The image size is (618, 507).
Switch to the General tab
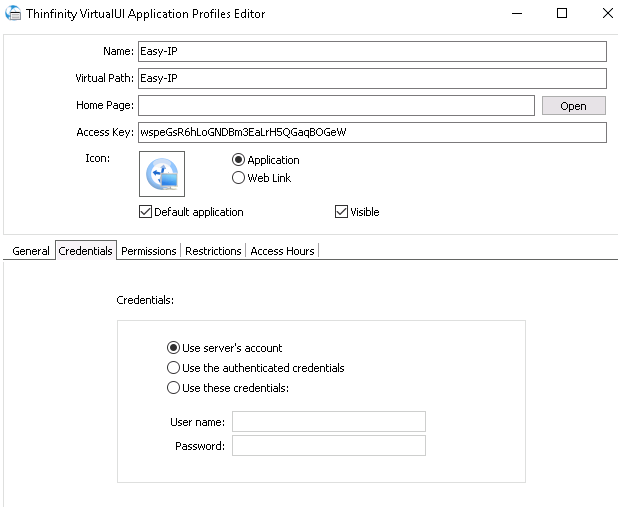pyautogui.click(x=30, y=251)
